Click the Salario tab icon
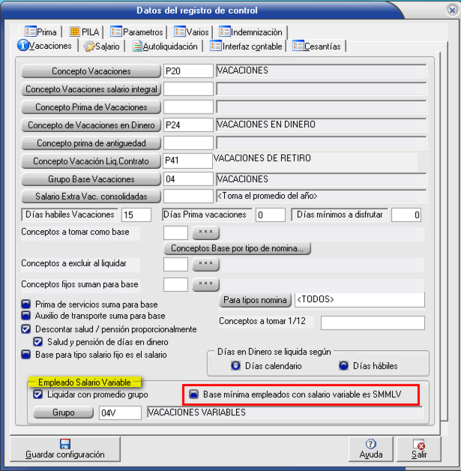461x471 pixels. (x=89, y=46)
